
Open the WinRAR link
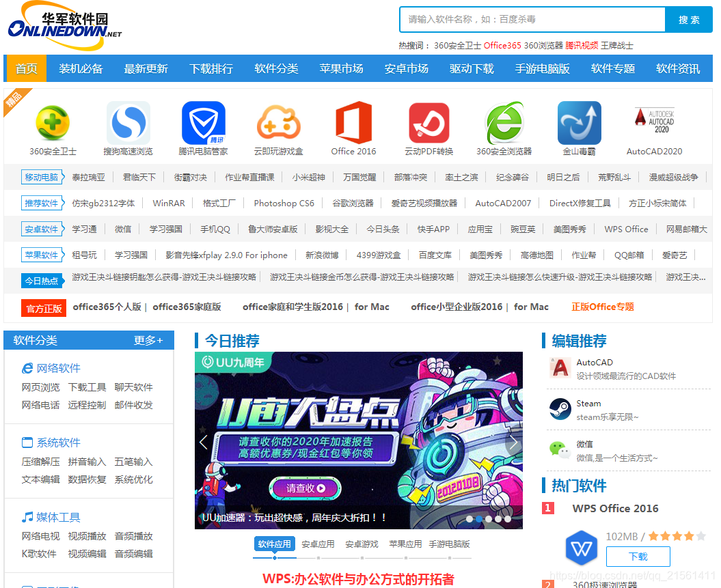(x=169, y=203)
